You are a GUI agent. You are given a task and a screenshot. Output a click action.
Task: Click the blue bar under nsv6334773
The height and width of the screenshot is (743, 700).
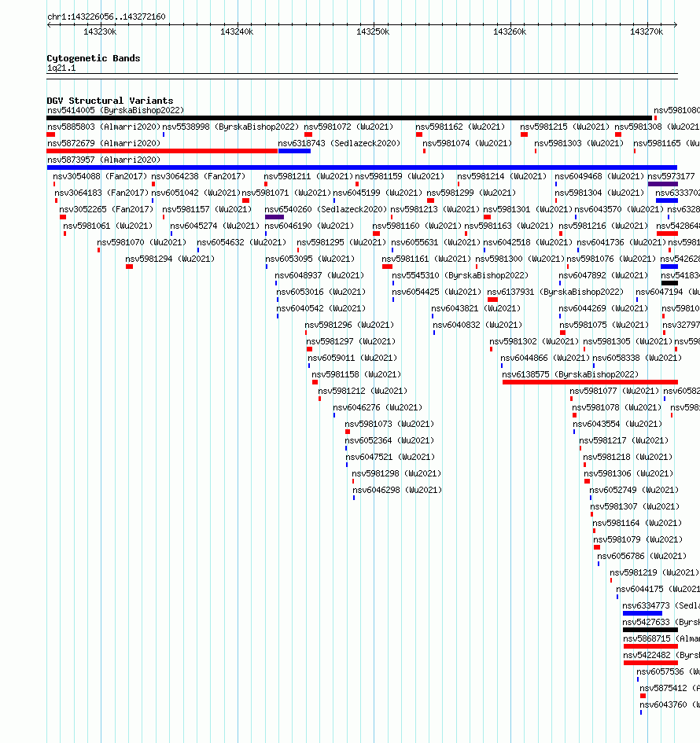click(x=642, y=613)
